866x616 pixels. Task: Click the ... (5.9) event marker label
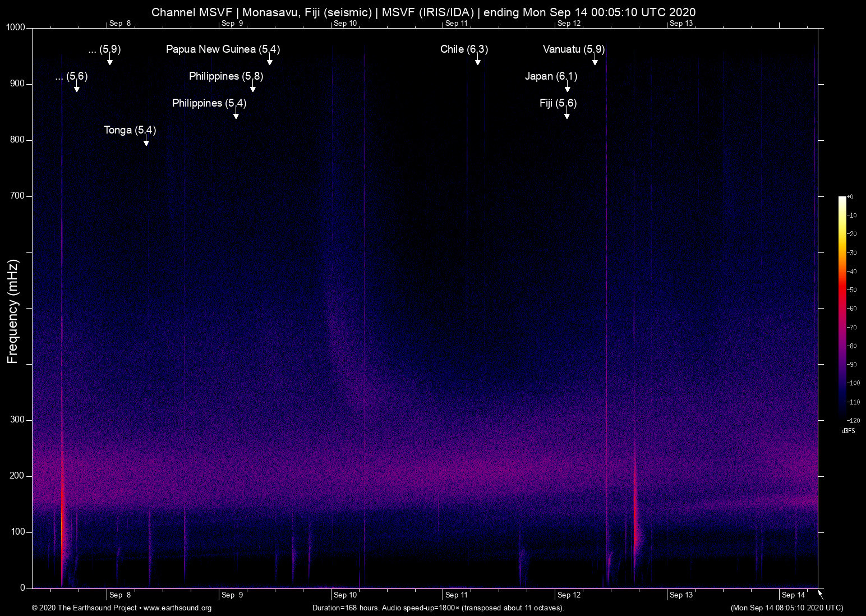[104, 49]
